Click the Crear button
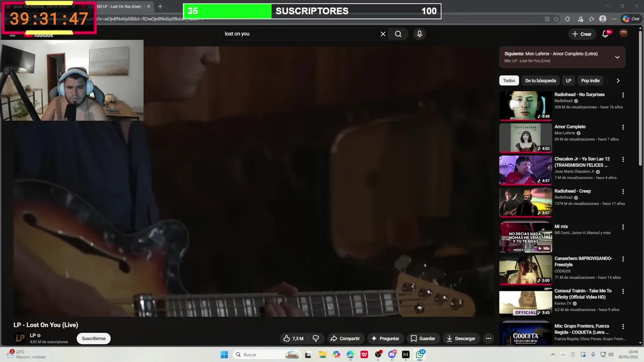The width and height of the screenshot is (644, 362). click(x=582, y=34)
